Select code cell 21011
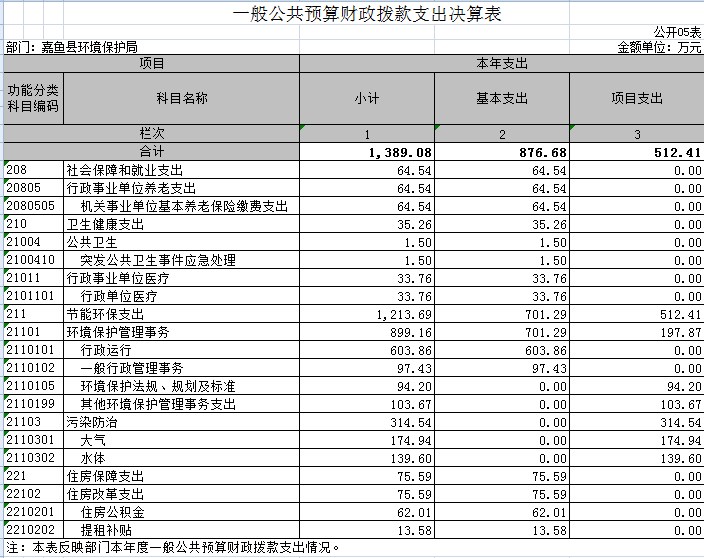The height and width of the screenshot is (558, 704). click(34, 278)
